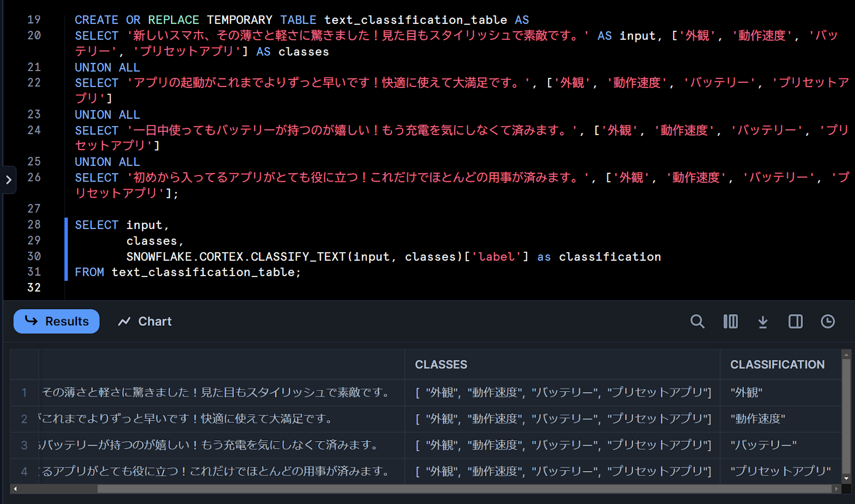Click the classes cell in row 4

tap(562, 471)
